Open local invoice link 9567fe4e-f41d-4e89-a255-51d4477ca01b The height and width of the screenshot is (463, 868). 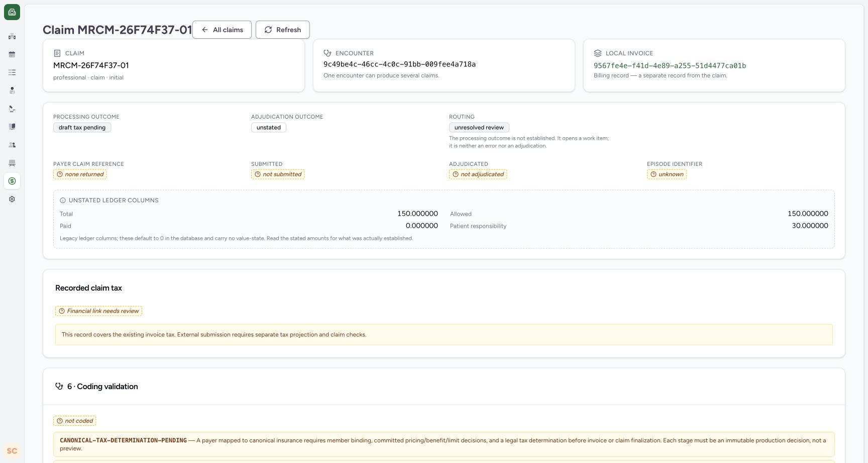click(x=670, y=65)
